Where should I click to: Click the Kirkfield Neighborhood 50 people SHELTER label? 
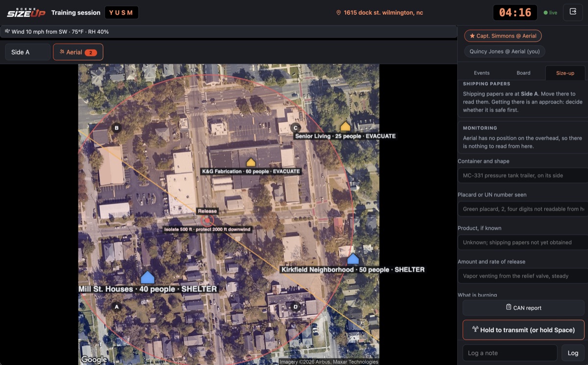coord(352,269)
